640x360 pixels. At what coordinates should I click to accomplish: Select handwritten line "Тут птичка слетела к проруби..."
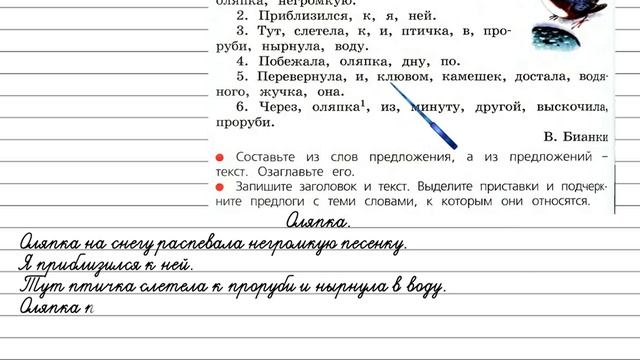(232, 286)
